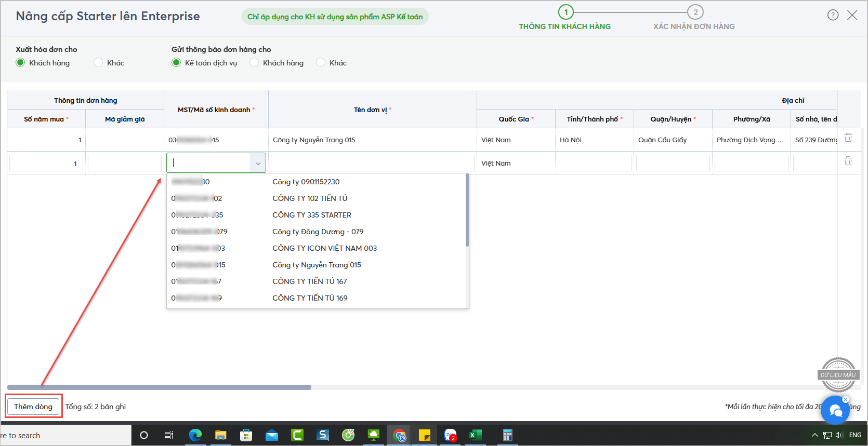
Task: Open the chat support bubble
Action: pyautogui.click(x=835, y=410)
